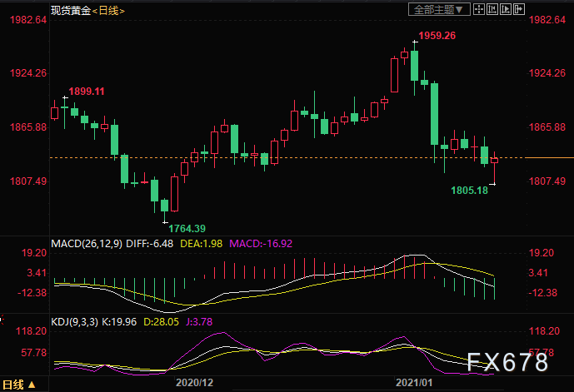Click the second toolbar icon with vertical-line arrow
Viewport: 574px width, 392px height.
[492, 9]
